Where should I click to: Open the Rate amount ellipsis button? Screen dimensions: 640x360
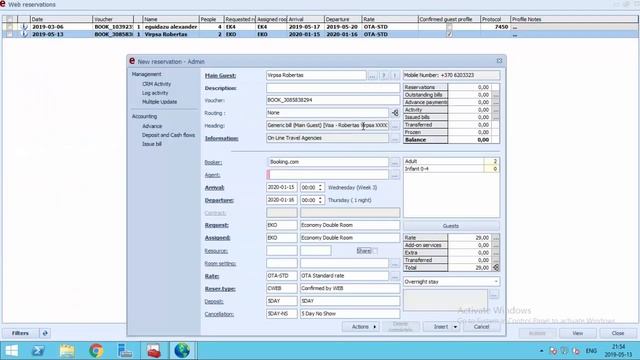(496, 238)
